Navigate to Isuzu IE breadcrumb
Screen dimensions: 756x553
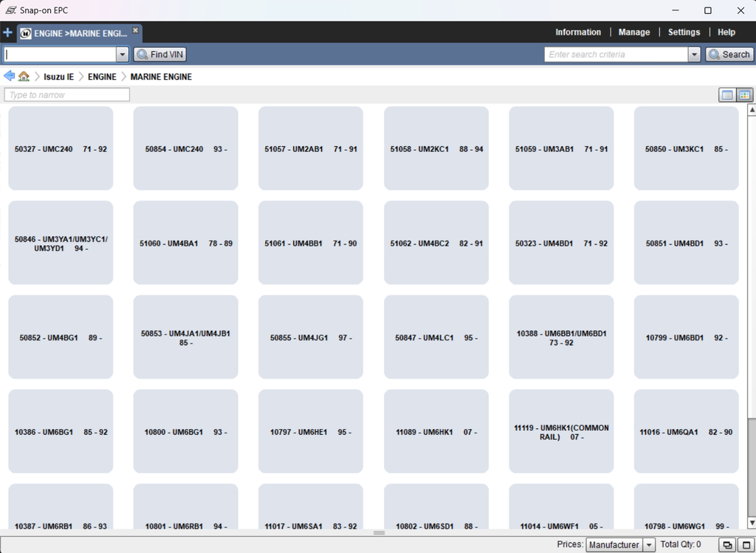[59, 77]
